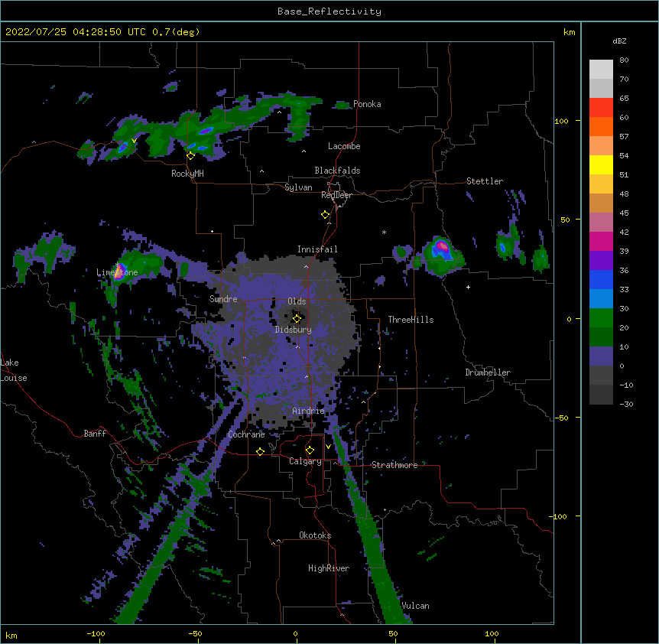Click the ThreeHills town label
659x644 pixels.
411,320
